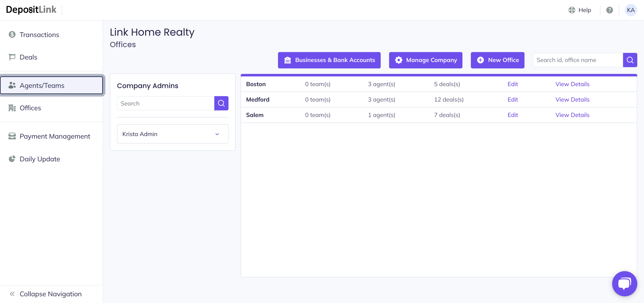This screenshot has width=644, height=303.
Task: Focus the office name search field
Action: (x=577, y=60)
